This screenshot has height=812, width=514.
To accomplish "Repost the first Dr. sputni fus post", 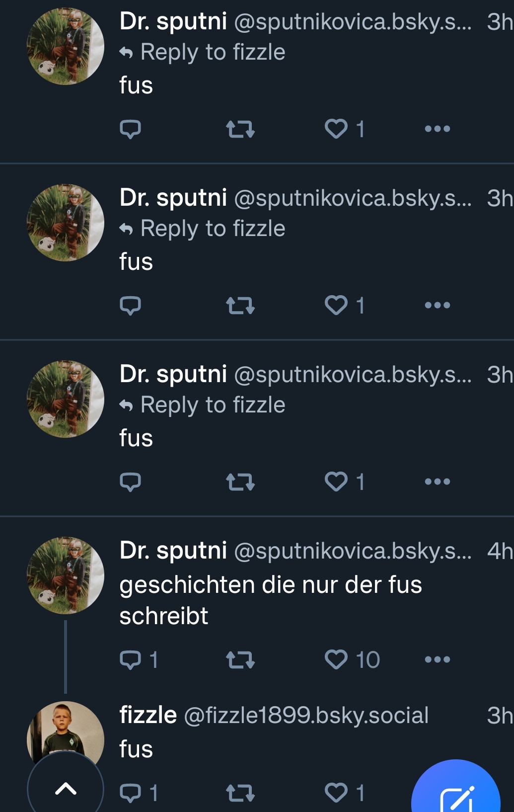I will tap(240, 129).
